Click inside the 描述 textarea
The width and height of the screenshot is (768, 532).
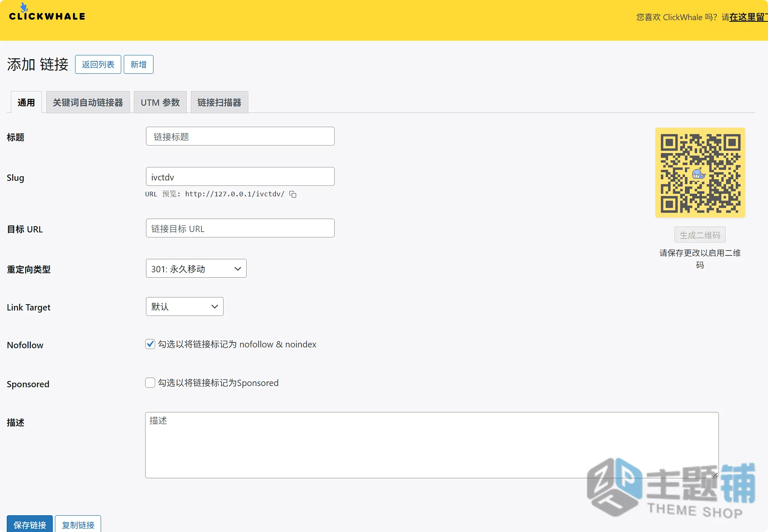click(x=432, y=445)
